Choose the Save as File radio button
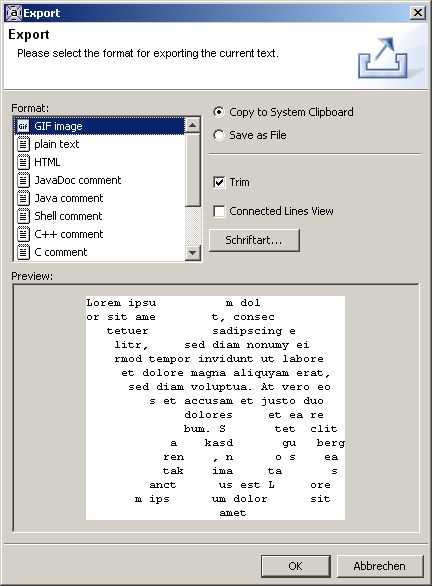432x586 pixels. tap(250, 135)
